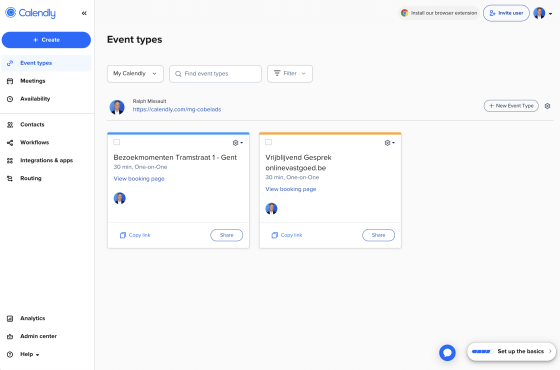
Task: Open the chat support bubble
Action: [447, 353]
